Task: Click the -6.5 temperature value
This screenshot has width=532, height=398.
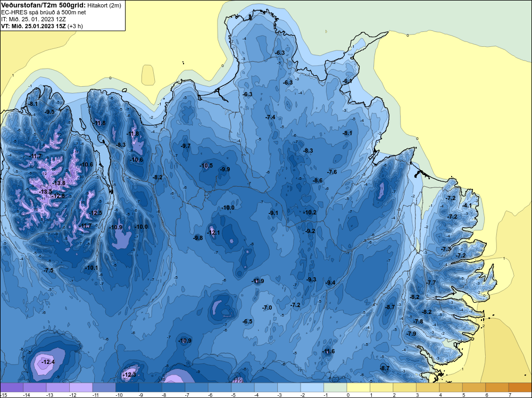Action: coord(247,322)
